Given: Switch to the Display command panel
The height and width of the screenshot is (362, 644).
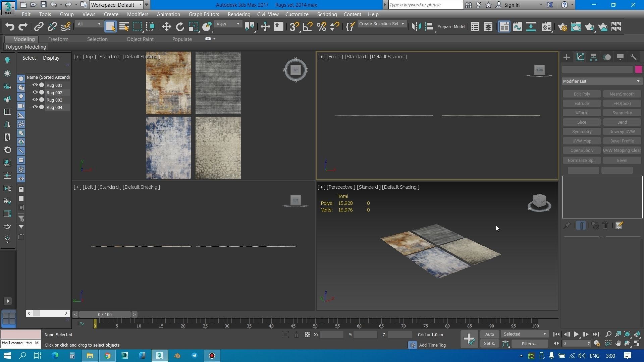Looking at the screenshot, I should pos(620,57).
